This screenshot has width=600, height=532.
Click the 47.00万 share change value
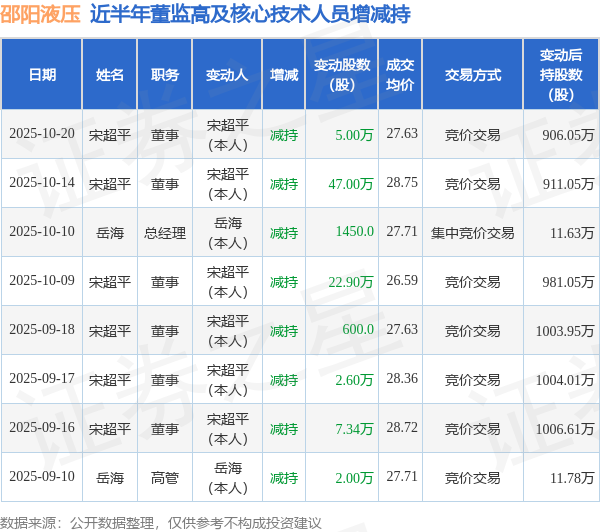(351, 184)
